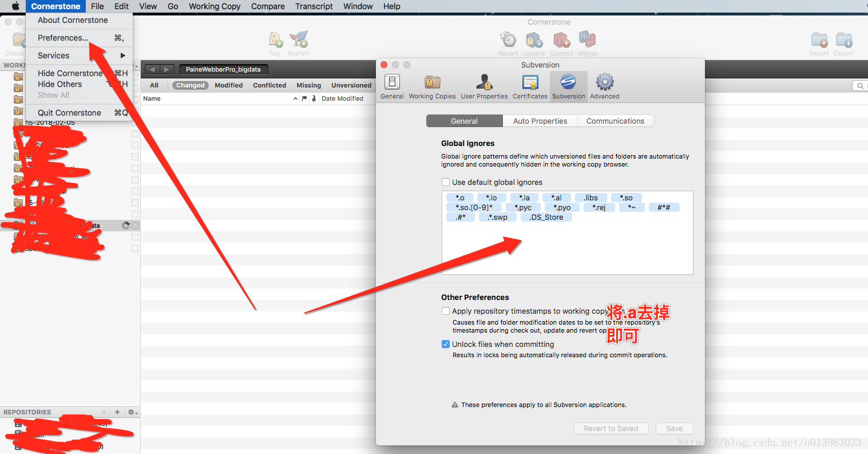This screenshot has width=868, height=454.
Task: Click the Save button
Action: click(674, 428)
